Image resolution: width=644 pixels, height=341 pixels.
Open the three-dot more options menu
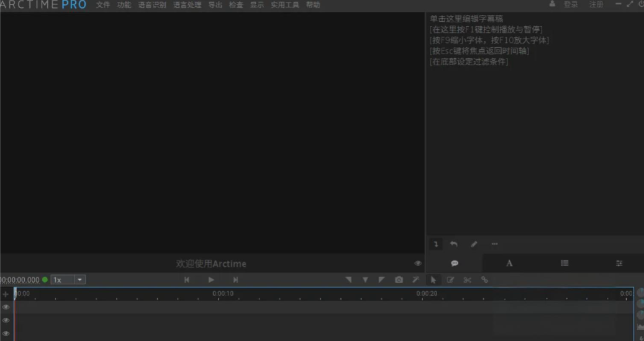coord(494,244)
